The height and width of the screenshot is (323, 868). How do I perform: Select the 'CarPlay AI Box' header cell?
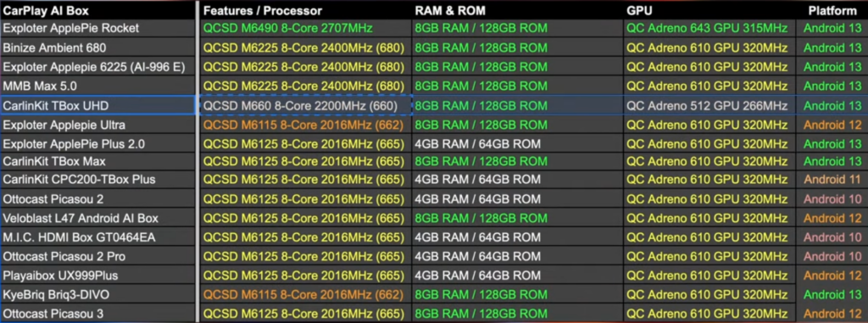97,10
